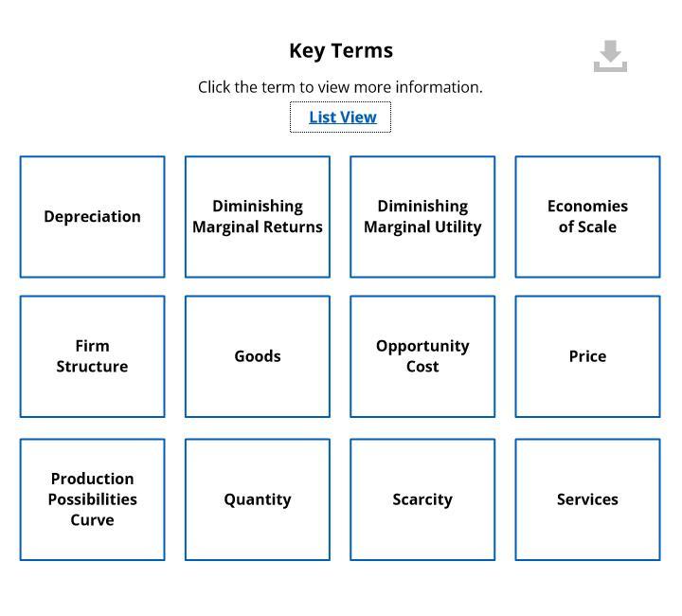
Task: Select the Production Possibilities Curve card
Action: point(92,499)
